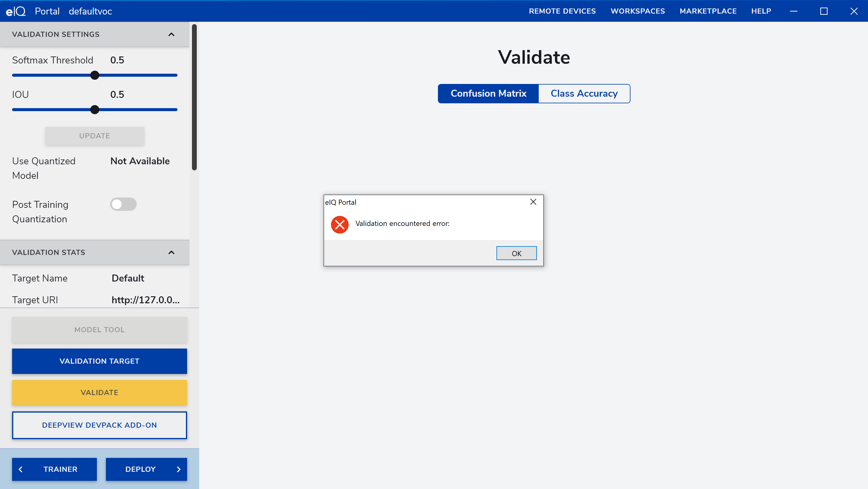This screenshot has width=868, height=489.
Task: Minimize the eIQ Portal window
Action: (x=793, y=11)
